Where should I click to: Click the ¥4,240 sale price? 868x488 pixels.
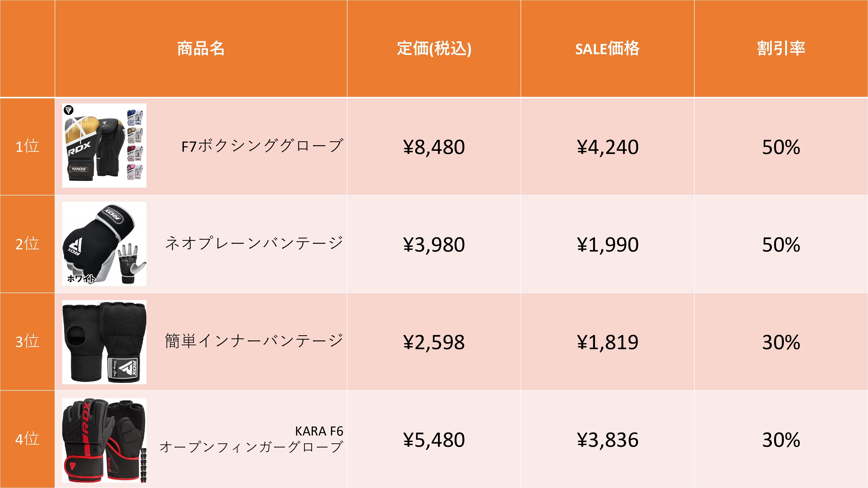coord(608,147)
